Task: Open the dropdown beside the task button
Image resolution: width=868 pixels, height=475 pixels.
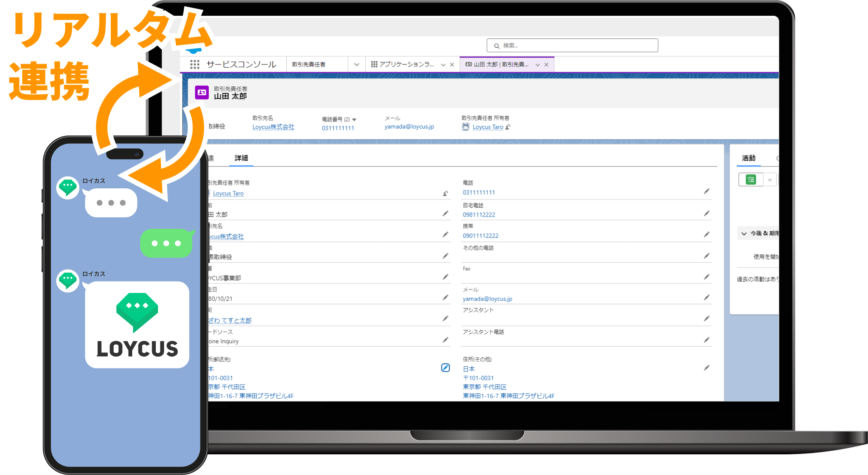Action: point(770,180)
